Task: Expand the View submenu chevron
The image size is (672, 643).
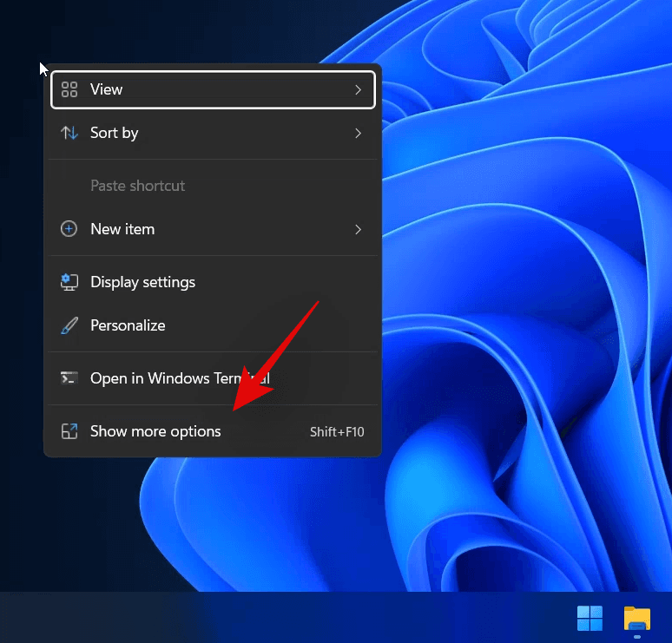Action: 359,89
